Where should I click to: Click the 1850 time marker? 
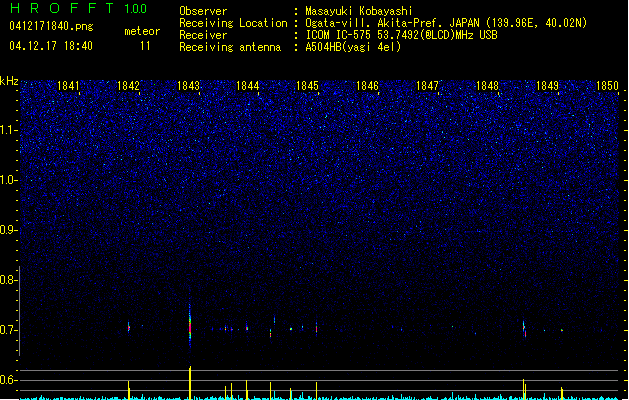[x=607, y=85]
